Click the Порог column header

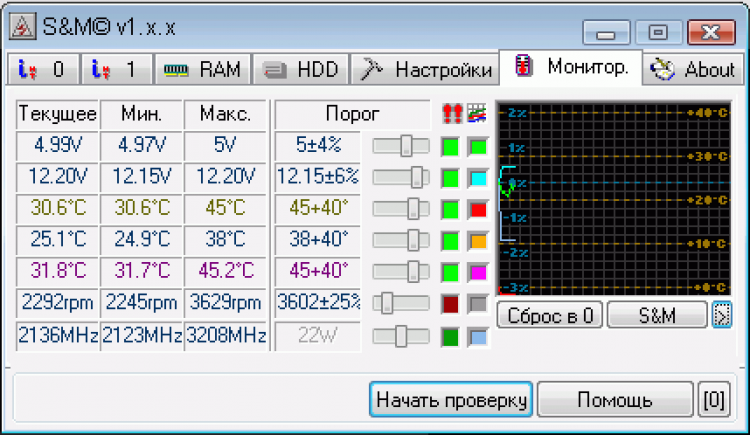(352, 114)
